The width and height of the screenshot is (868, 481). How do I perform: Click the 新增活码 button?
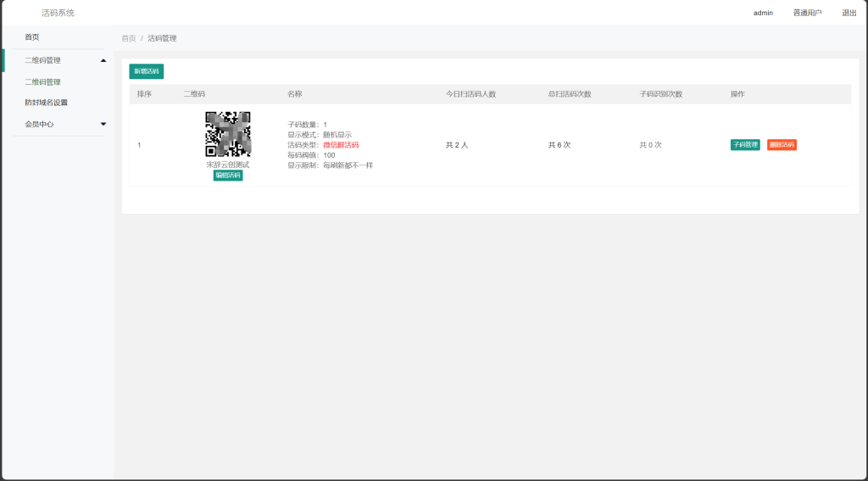coord(146,71)
